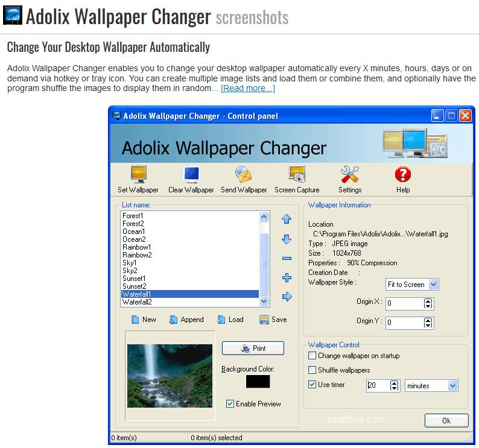Click the wallpaper list scrollbar thumb
The image size is (479, 448).
point(264,263)
